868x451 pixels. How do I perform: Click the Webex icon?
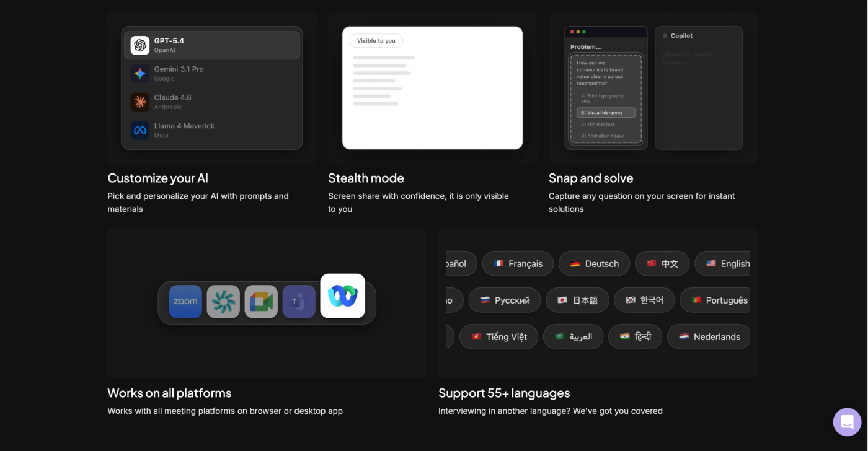tap(343, 296)
